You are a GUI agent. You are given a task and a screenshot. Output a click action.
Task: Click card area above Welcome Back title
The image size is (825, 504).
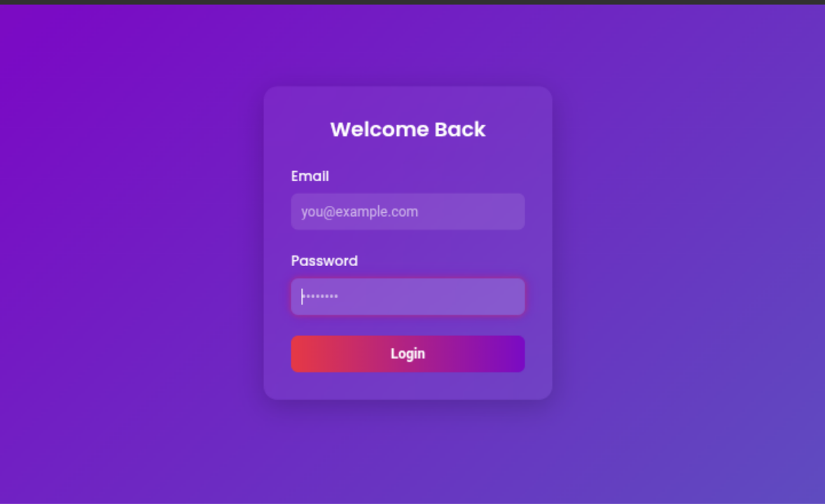(x=408, y=103)
